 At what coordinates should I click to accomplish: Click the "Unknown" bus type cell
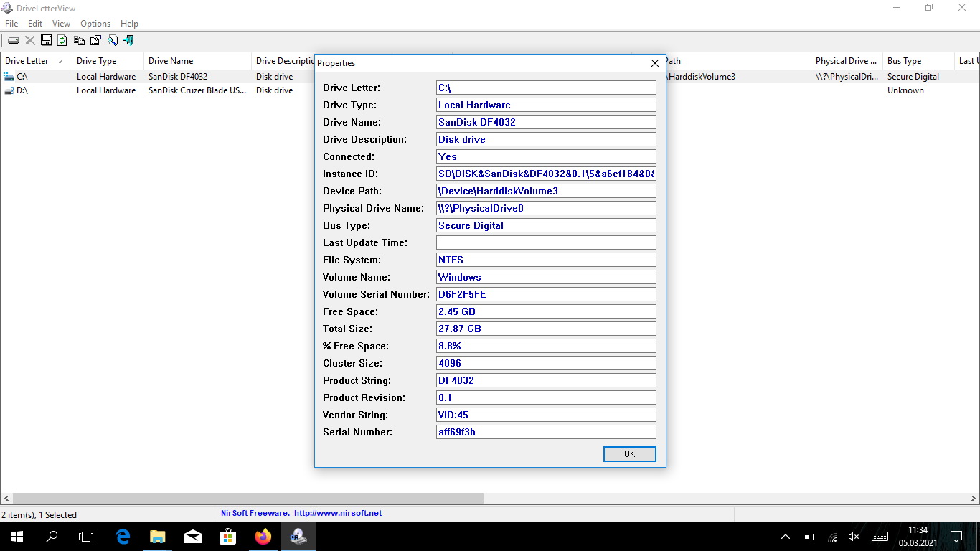(x=905, y=90)
